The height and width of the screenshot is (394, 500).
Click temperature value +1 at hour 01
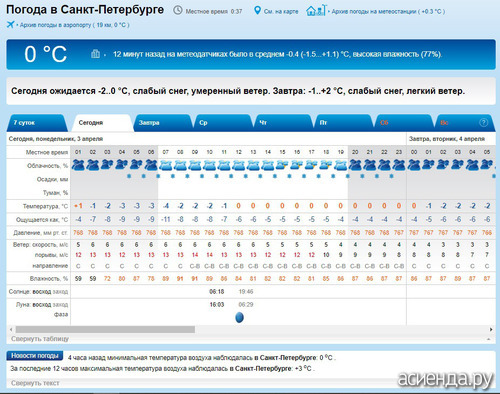[78, 206]
